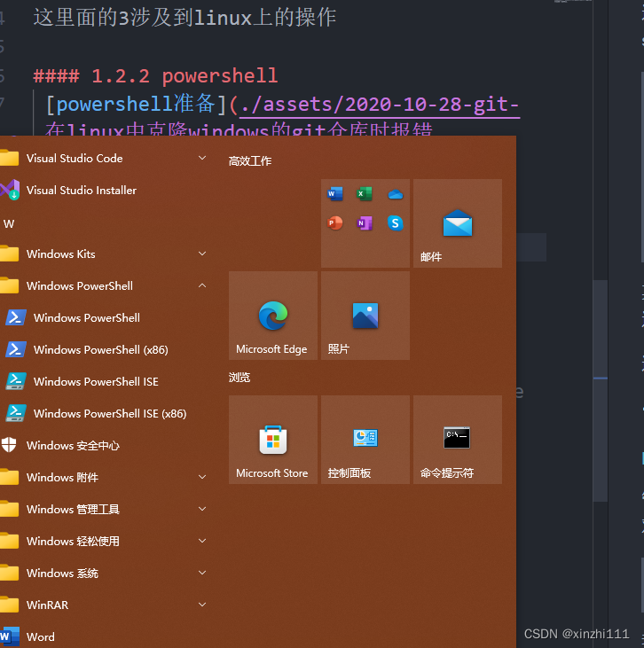Select Windows PowerShell ISE entry text

point(96,381)
